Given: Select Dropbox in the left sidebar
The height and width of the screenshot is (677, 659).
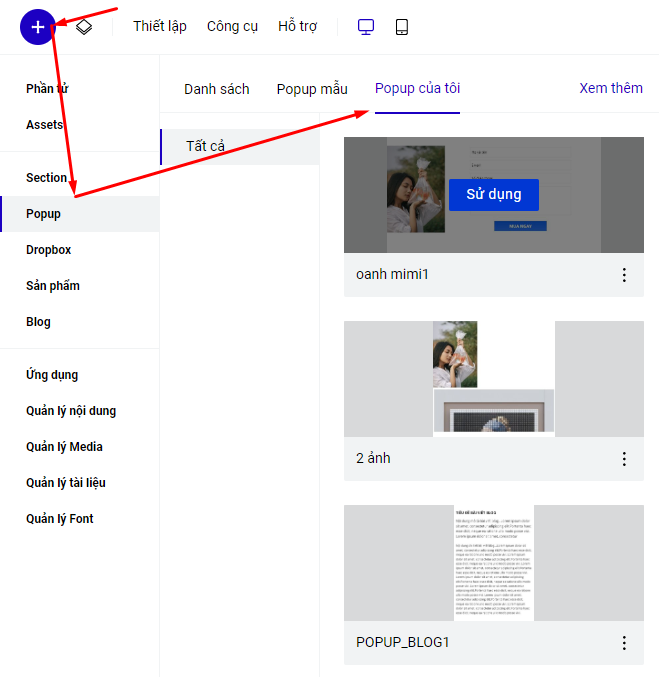Looking at the screenshot, I should 48,250.
